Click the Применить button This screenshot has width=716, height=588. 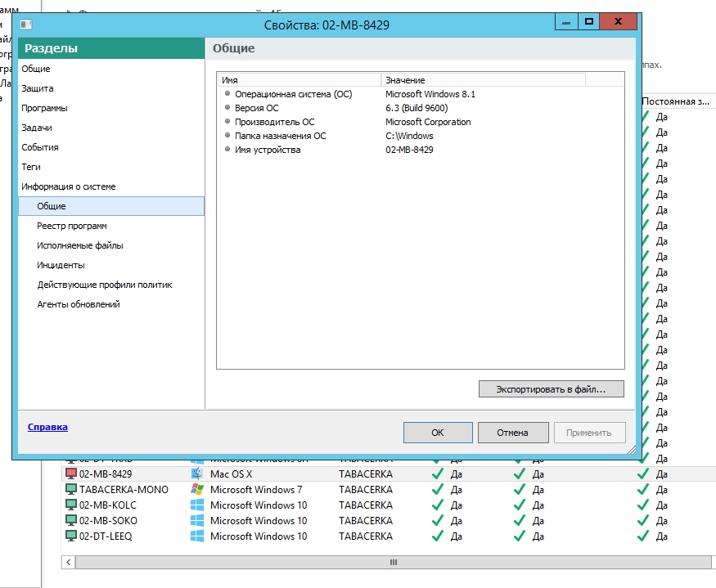[x=589, y=433]
